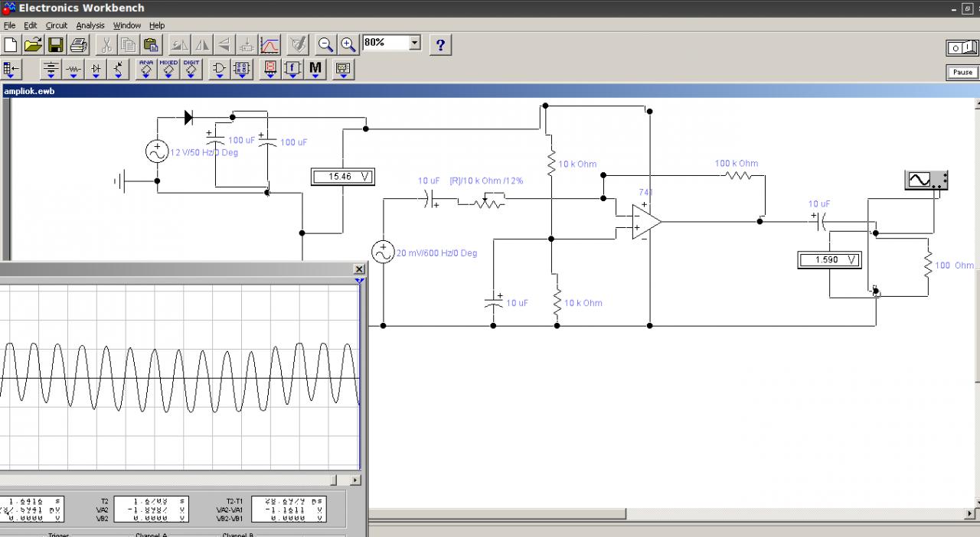The height and width of the screenshot is (537, 980).
Task: Open the Analysis graphs display icon
Action: pos(269,44)
